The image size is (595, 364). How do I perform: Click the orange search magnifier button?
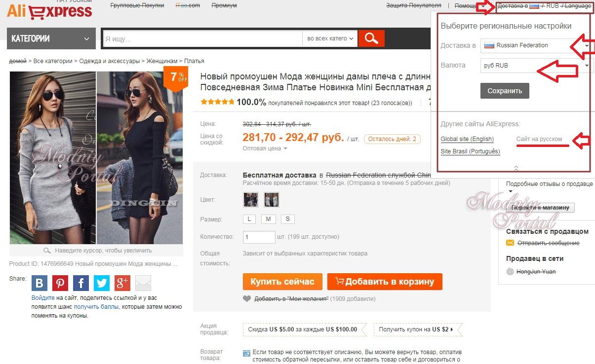371,38
